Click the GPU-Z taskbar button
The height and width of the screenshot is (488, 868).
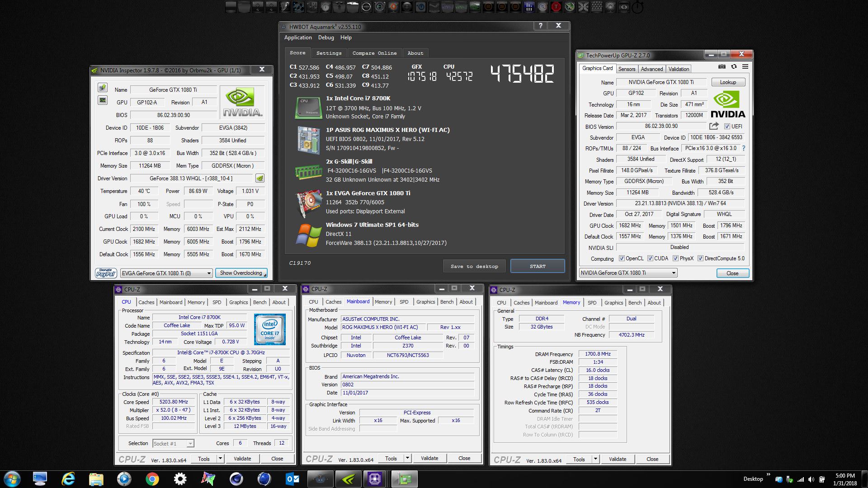[405, 479]
